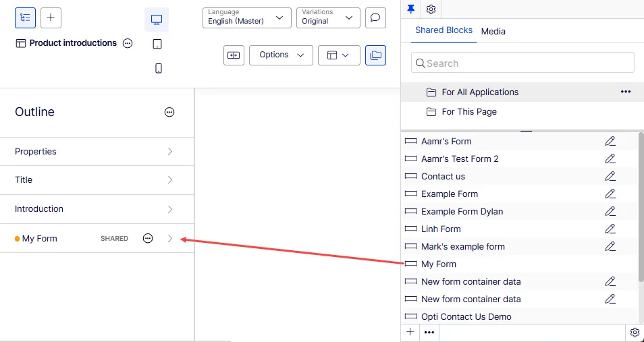Click the plus add content button
This screenshot has width=644, height=342.
click(51, 18)
